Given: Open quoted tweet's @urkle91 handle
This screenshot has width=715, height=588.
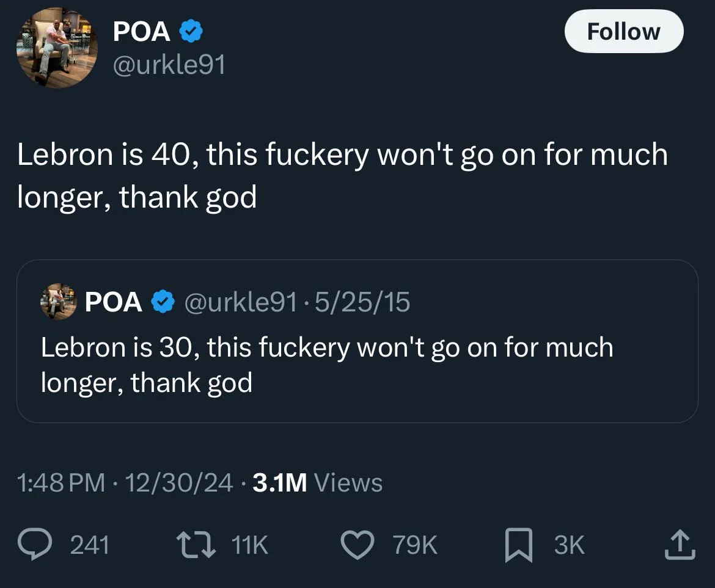Looking at the screenshot, I should (x=241, y=302).
